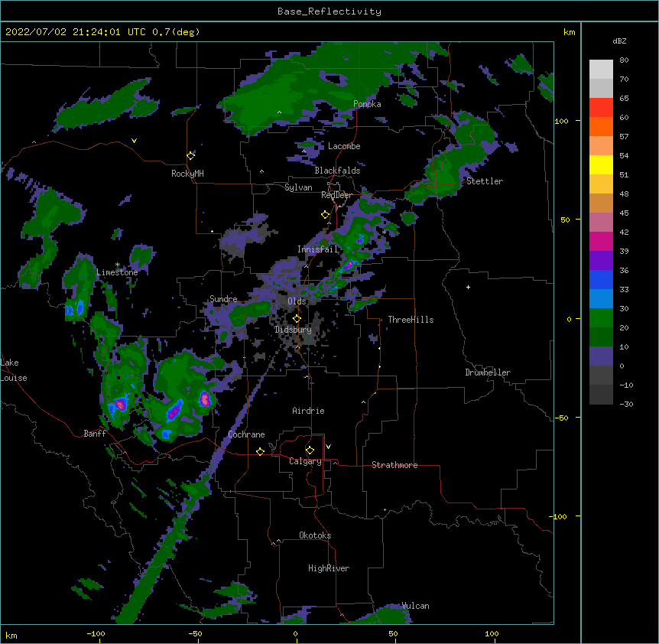The height and width of the screenshot is (644, 659).
Task: Click the Calgary city label
Action: point(305,461)
